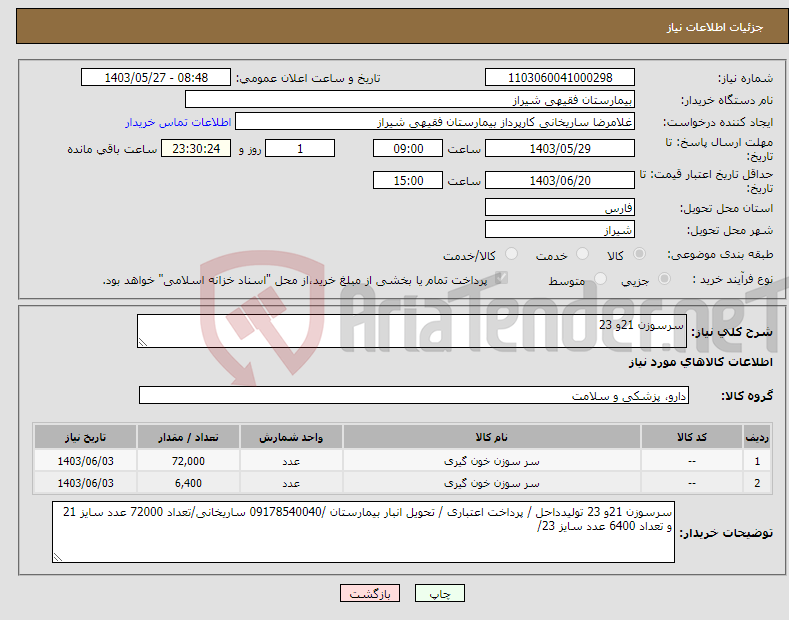The width and height of the screenshot is (789, 620).
Task: Click the واحد شمارش column header
Action: 291,437
